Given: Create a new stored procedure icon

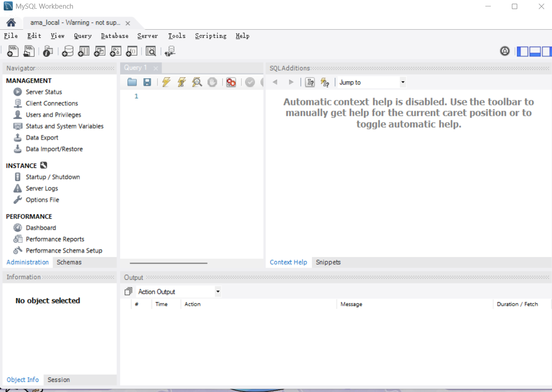Looking at the screenshot, I should (116, 52).
